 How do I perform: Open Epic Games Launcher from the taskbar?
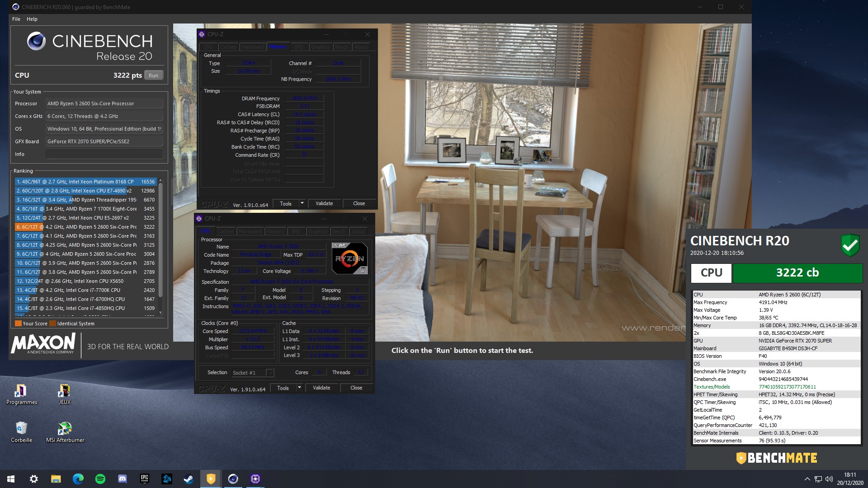coord(144,479)
